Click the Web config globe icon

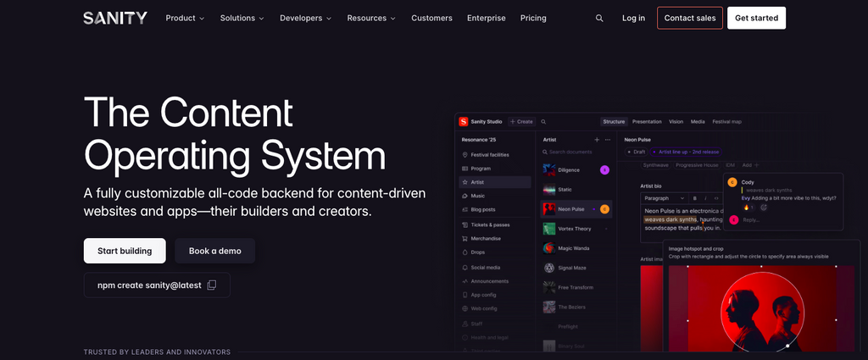(x=465, y=308)
